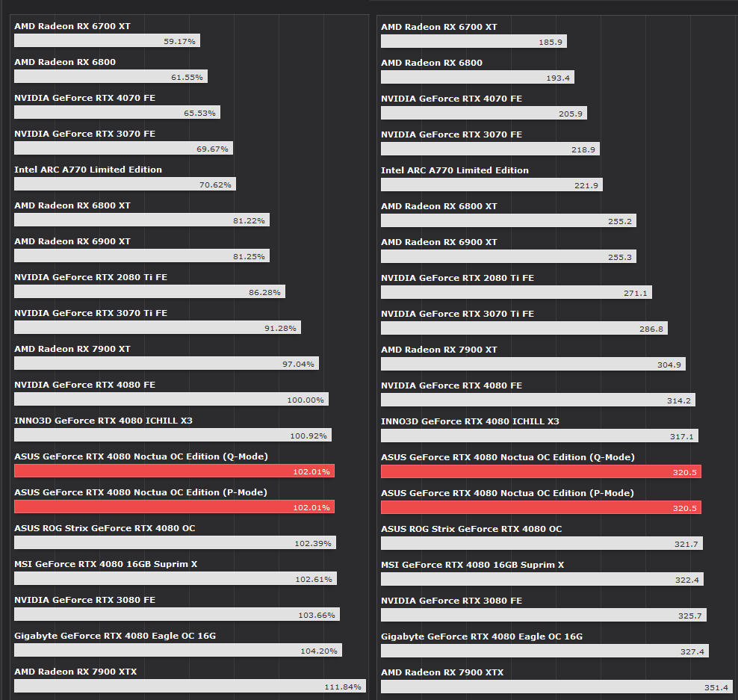Click the red Noctua Q-Mode 320.5 bar

tap(541, 471)
